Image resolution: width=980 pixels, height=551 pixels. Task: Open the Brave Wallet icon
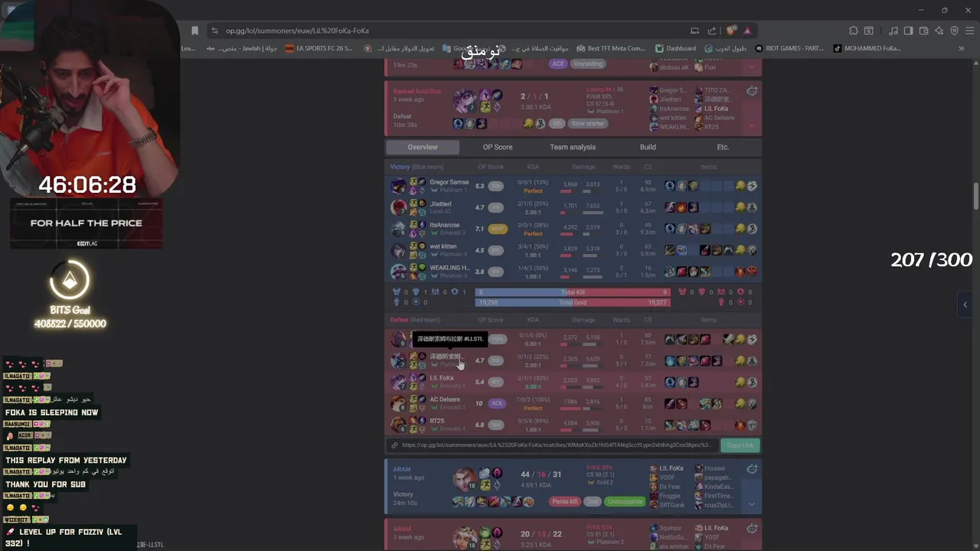click(x=923, y=31)
